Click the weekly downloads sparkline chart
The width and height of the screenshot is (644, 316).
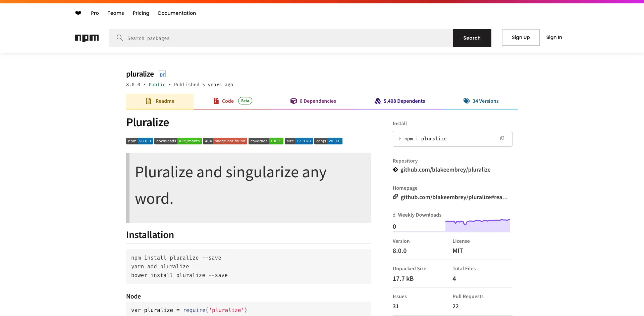coord(478,225)
